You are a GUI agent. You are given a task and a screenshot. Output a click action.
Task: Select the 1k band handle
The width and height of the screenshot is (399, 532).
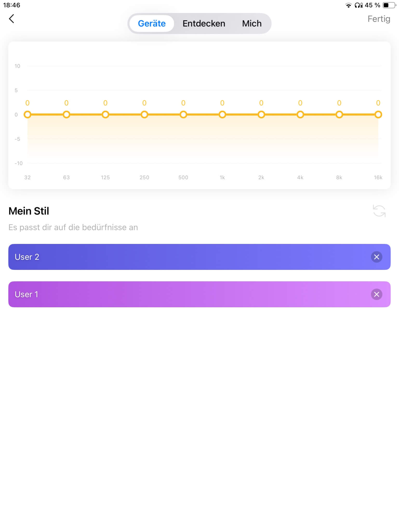pos(222,115)
